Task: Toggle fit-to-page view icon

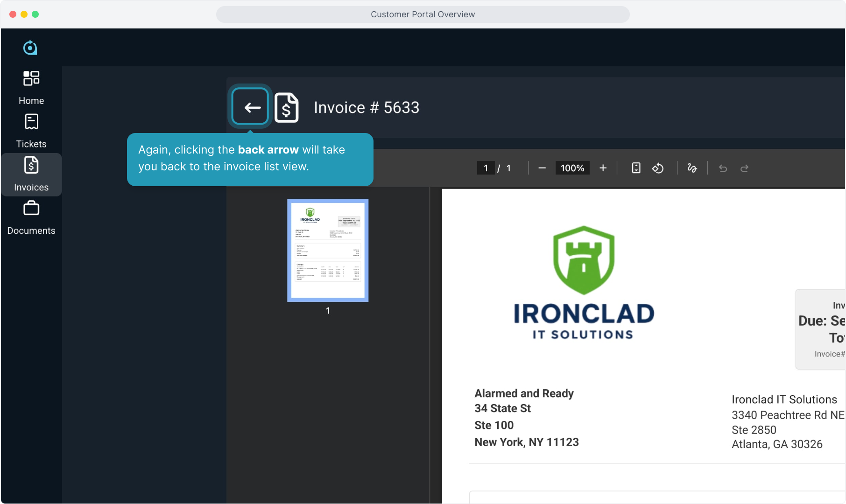Action: (636, 168)
